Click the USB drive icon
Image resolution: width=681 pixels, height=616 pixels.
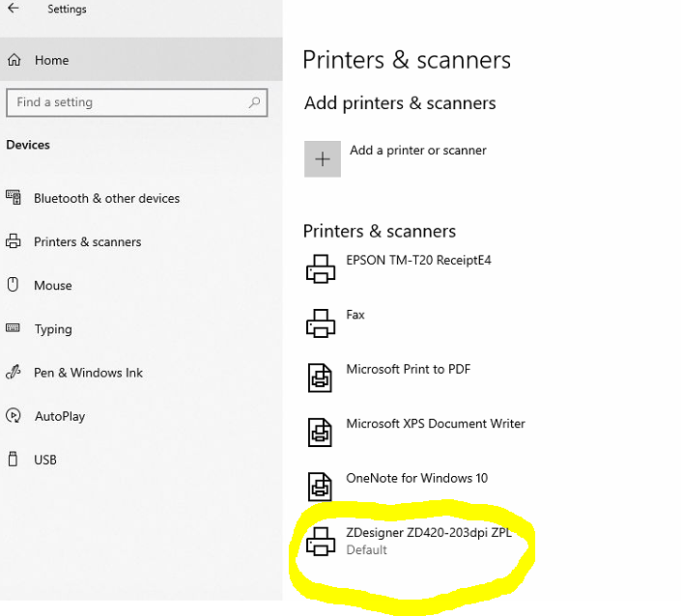(13, 459)
